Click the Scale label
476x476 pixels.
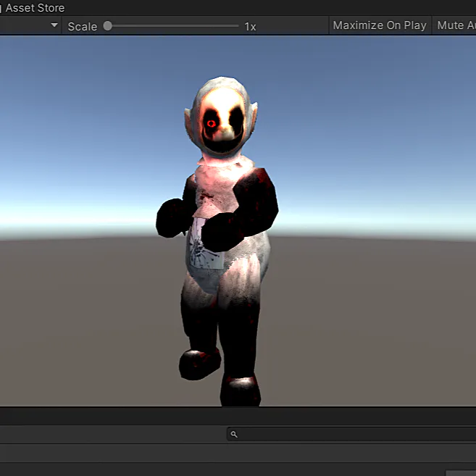click(x=83, y=27)
